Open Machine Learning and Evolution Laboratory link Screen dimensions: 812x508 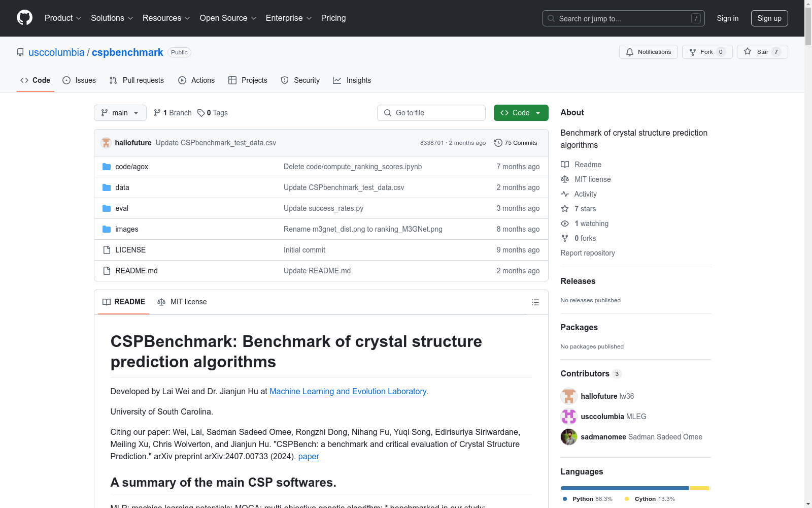point(348,391)
